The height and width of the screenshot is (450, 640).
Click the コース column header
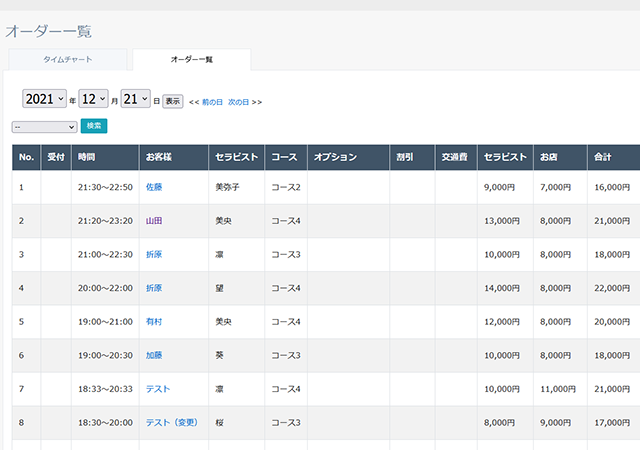[286, 157]
